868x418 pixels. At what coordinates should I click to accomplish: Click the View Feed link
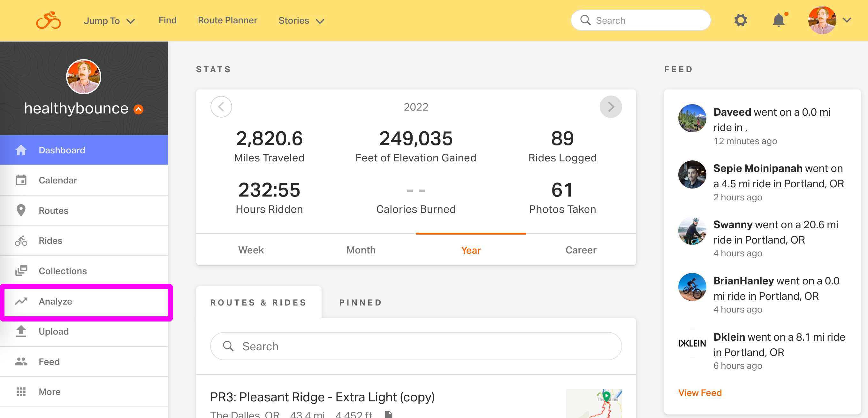pos(699,393)
